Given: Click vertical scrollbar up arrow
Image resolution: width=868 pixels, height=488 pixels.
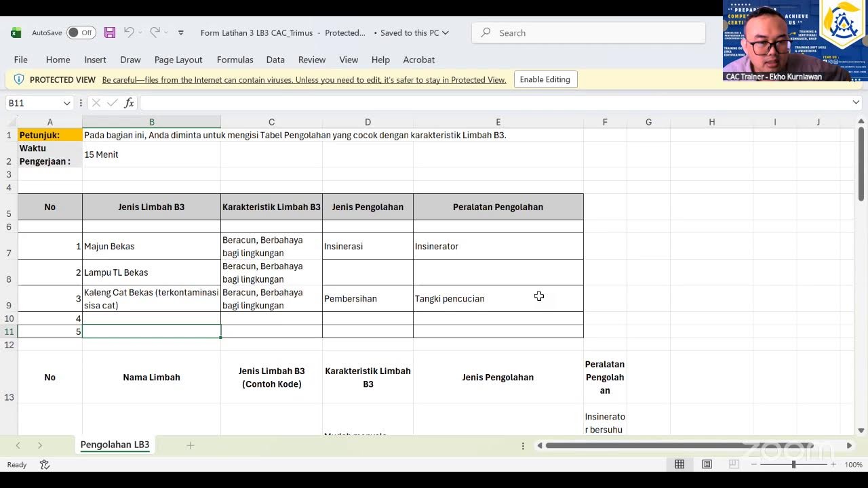Looking at the screenshot, I should coord(861,121).
